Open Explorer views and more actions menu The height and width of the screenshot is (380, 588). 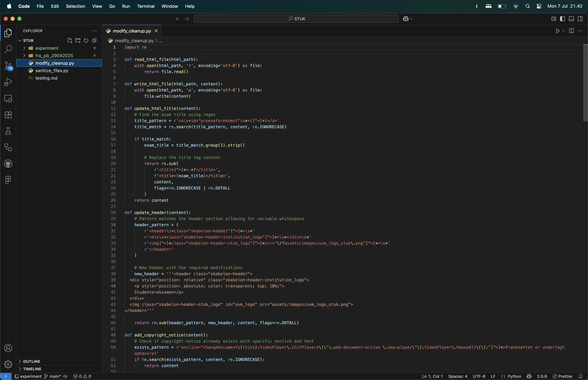pyautogui.click(x=94, y=31)
